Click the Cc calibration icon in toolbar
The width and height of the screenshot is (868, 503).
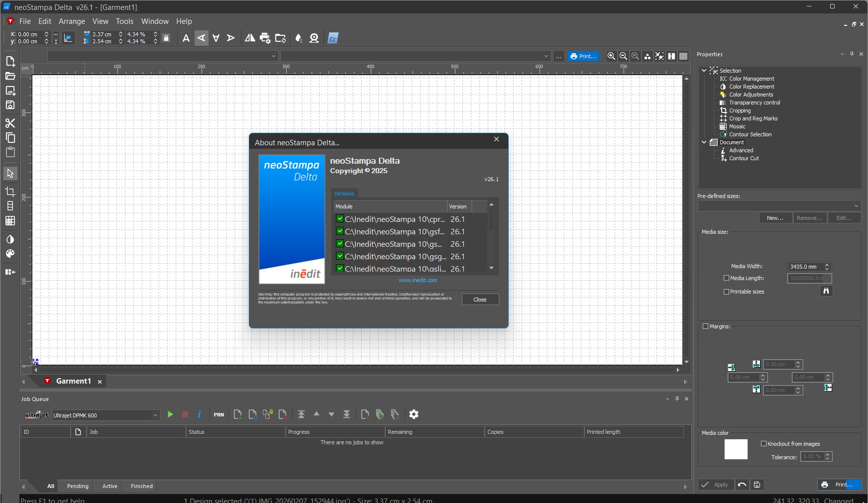pos(333,38)
